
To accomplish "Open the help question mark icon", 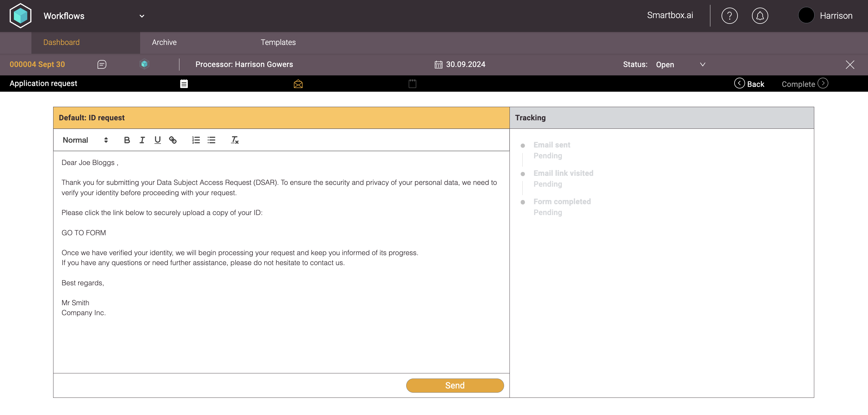I will (729, 16).
